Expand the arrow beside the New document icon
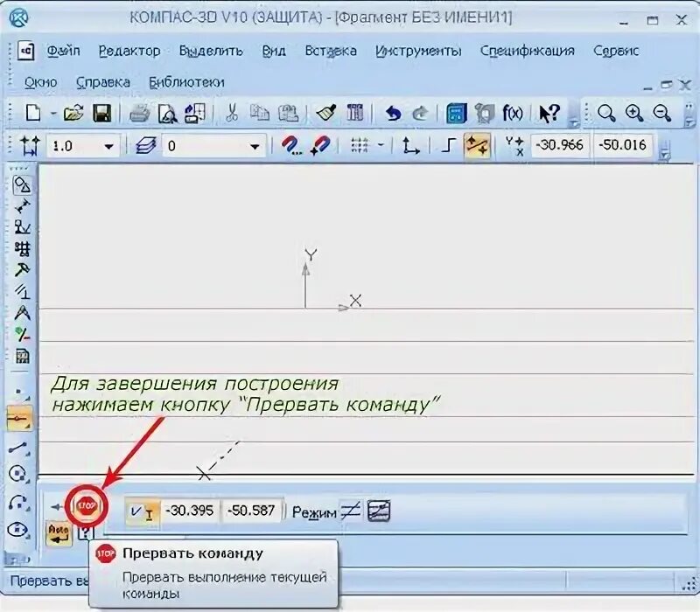Screen dimensions: 700x612 [53, 114]
